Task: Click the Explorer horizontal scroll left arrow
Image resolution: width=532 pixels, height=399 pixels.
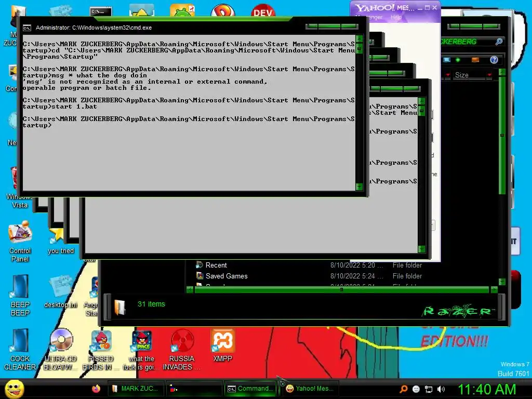Action: point(190,290)
